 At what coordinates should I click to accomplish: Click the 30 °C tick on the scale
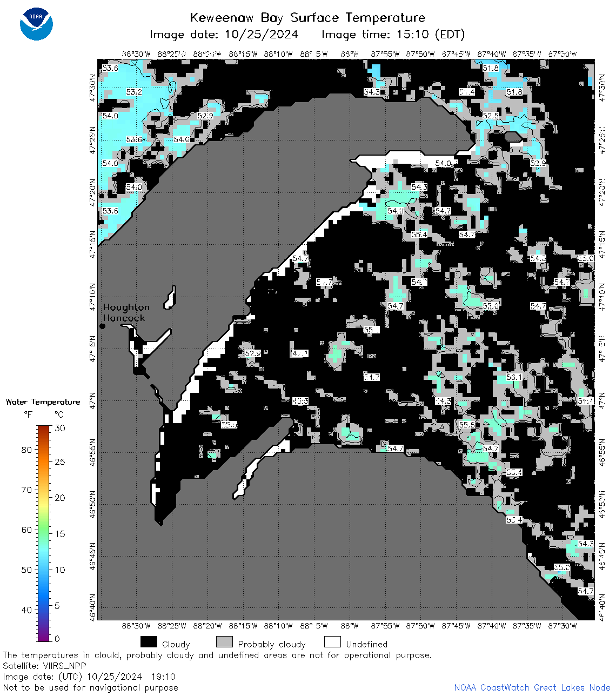tap(60, 428)
